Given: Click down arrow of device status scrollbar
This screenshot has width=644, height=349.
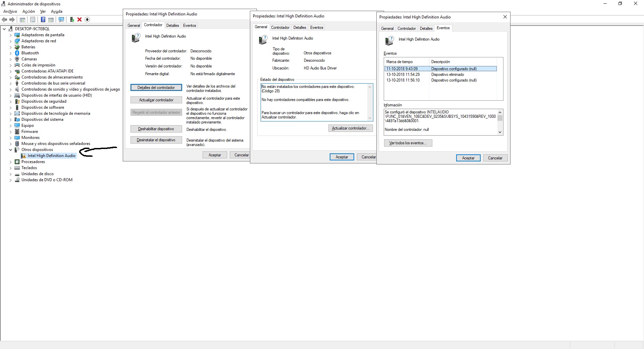Looking at the screenshot, I should (370, 118).
